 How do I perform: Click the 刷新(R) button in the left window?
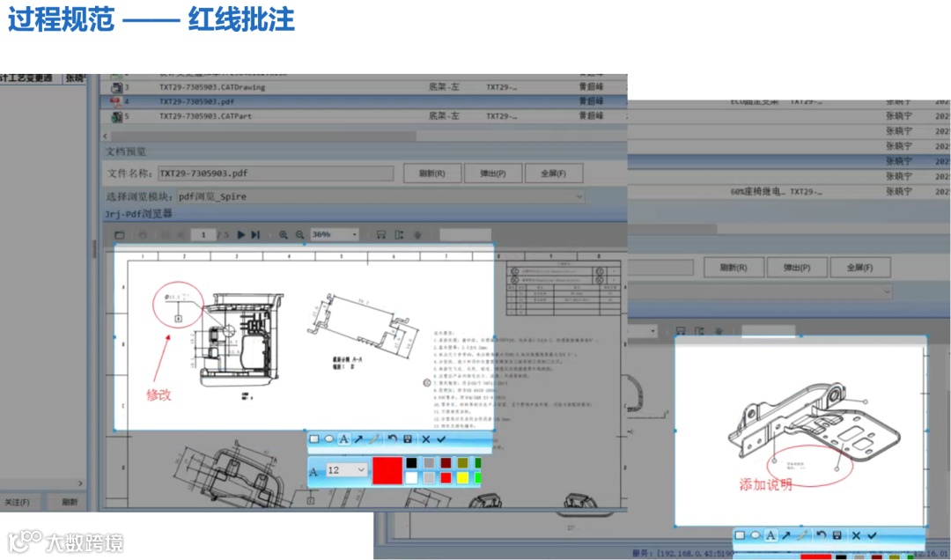(431, 173)
